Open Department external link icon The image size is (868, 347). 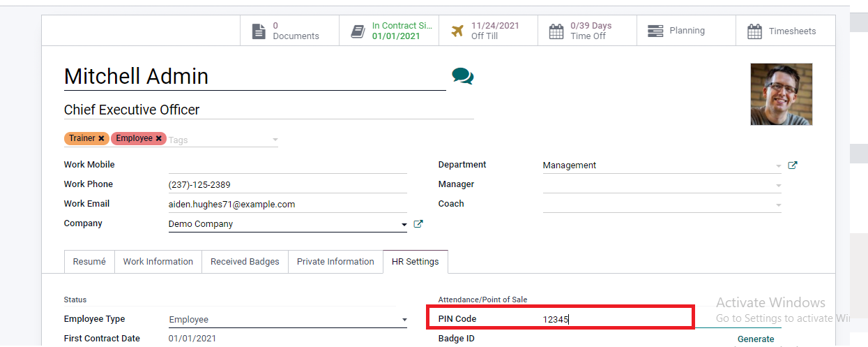[792, 165]
